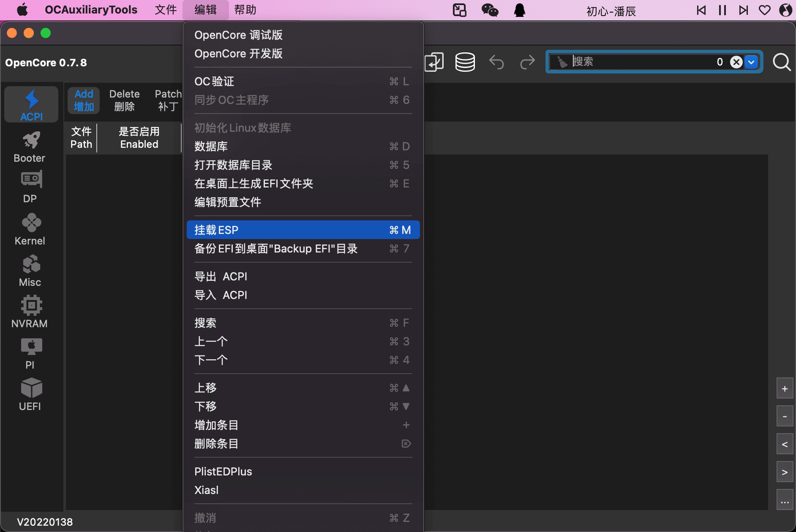Switch to the Delete 删除 tab
This screenshot has height=532, width=796.
124,100
